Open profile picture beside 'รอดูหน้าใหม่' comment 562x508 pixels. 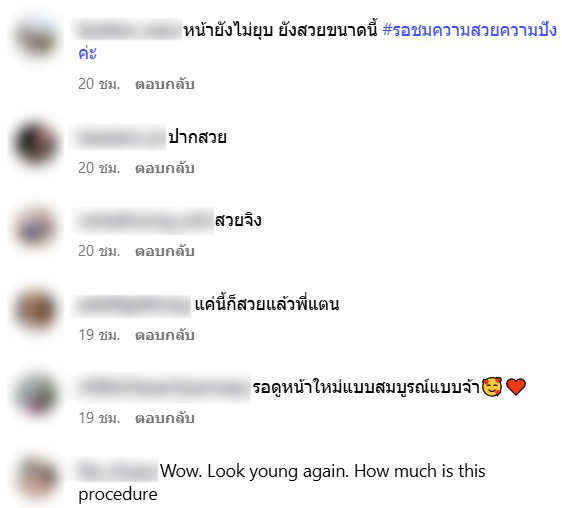tap(36, 394)
